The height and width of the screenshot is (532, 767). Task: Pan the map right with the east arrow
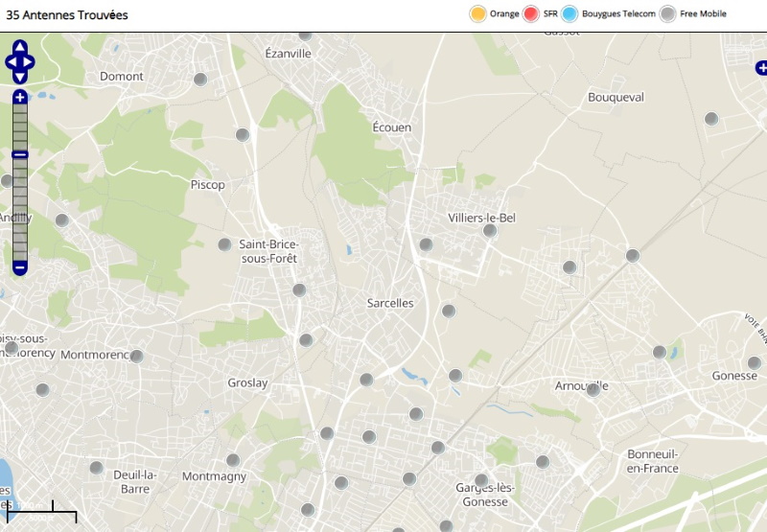click(x=30, y=62)
